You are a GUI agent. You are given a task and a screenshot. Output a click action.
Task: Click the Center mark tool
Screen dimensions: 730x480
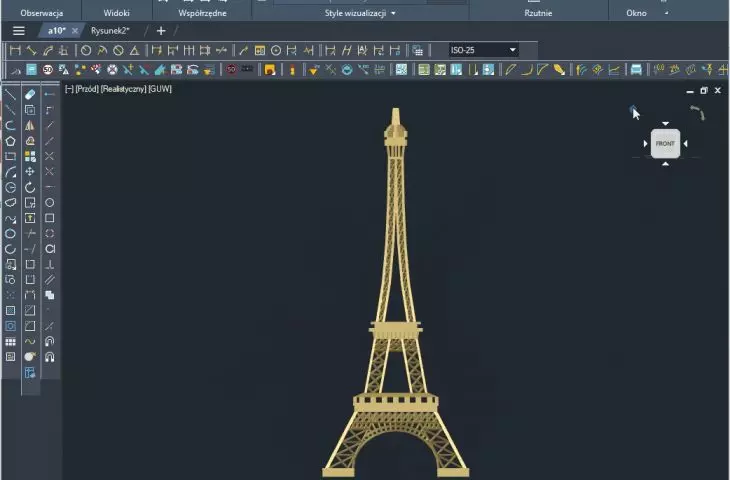point(276,50)
